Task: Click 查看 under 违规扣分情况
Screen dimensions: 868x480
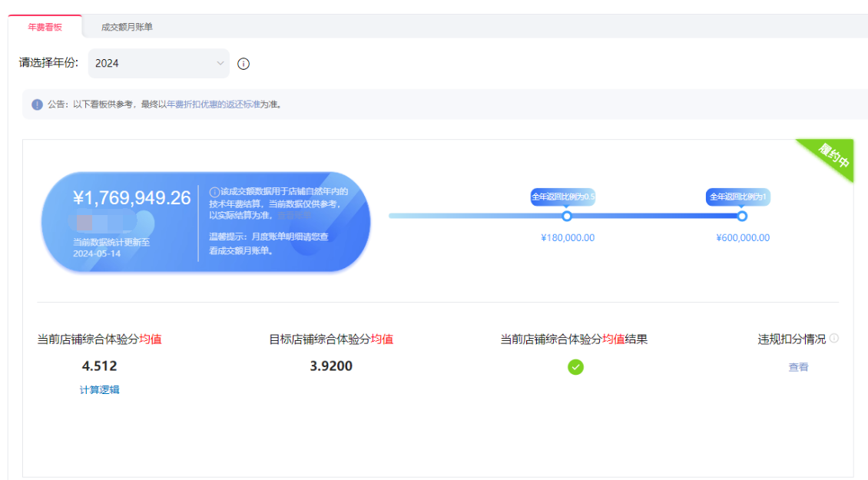Action: point(798,367)
